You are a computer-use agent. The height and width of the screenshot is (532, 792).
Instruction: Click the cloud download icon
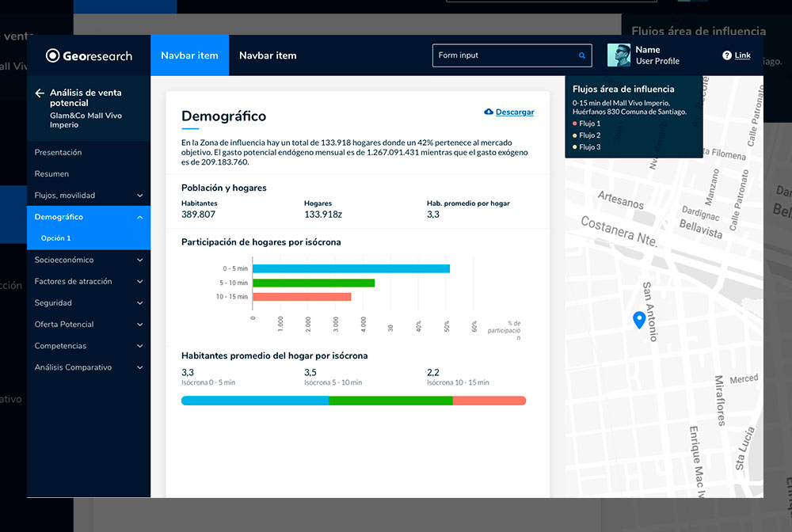coord(489,112)
